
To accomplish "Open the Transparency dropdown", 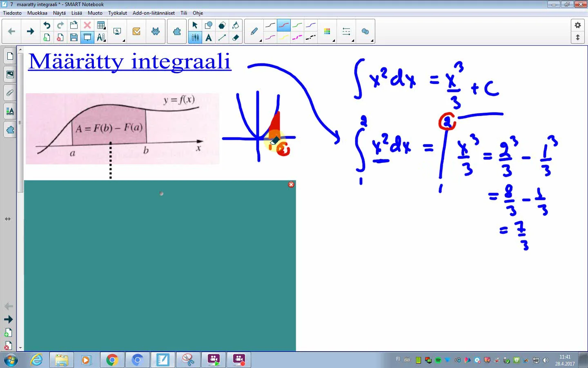I will coord(365,31).
